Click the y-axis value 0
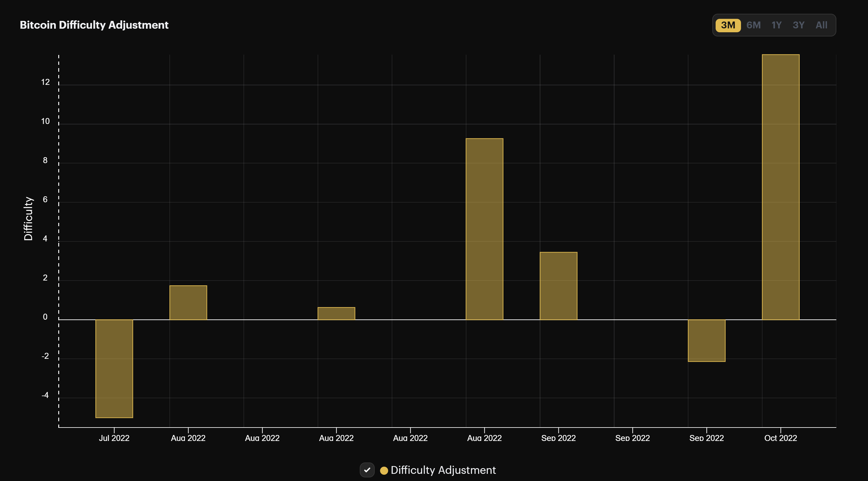 (x=45, y=317)
